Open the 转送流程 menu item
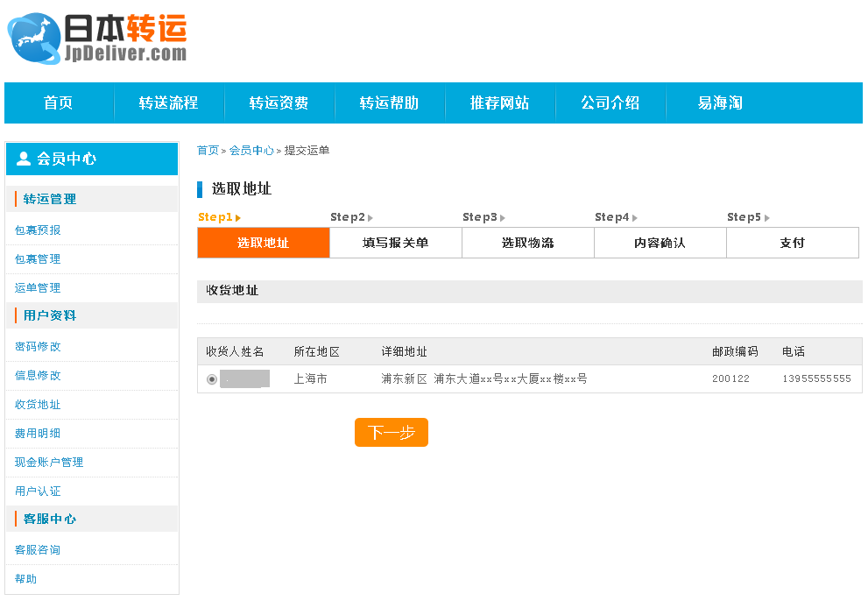Image resolution: width=868 pixels, height=601 pixels. (x=169, y=103)
